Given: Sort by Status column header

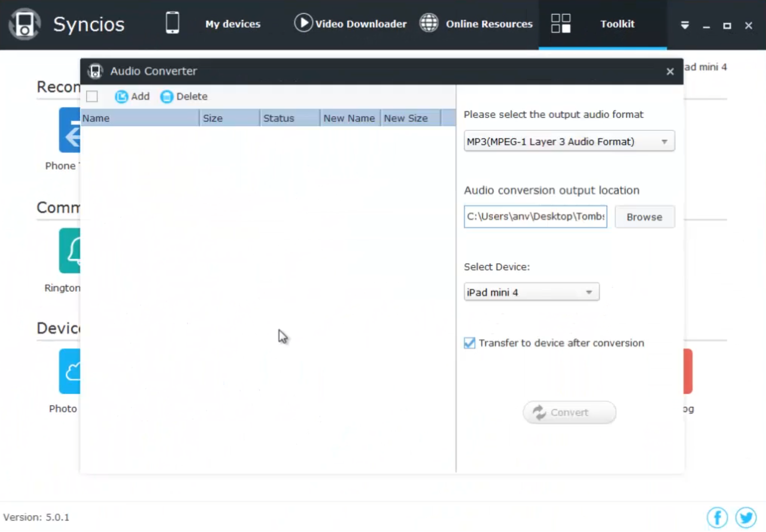Looking at the screenshot, I should (x=290, y=118).
